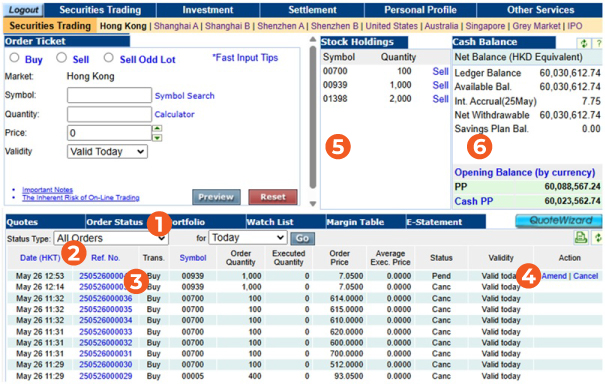Click the Preview button
The width and height of the screenshot is (605, 388).
(216, 197)
